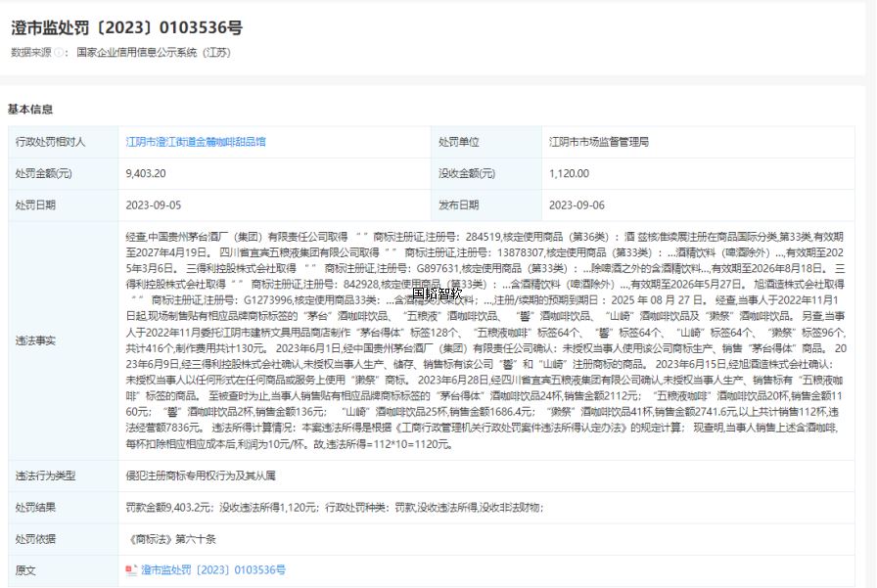Click the 基本信息 section heading
The height and width of the screenshot is (588, 877).
point(30,110)
